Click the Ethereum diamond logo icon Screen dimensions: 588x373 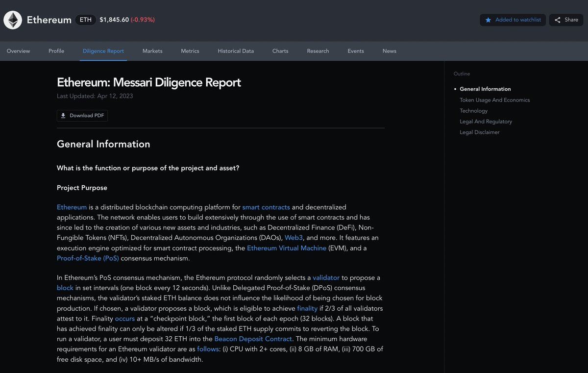pos(13,20)
